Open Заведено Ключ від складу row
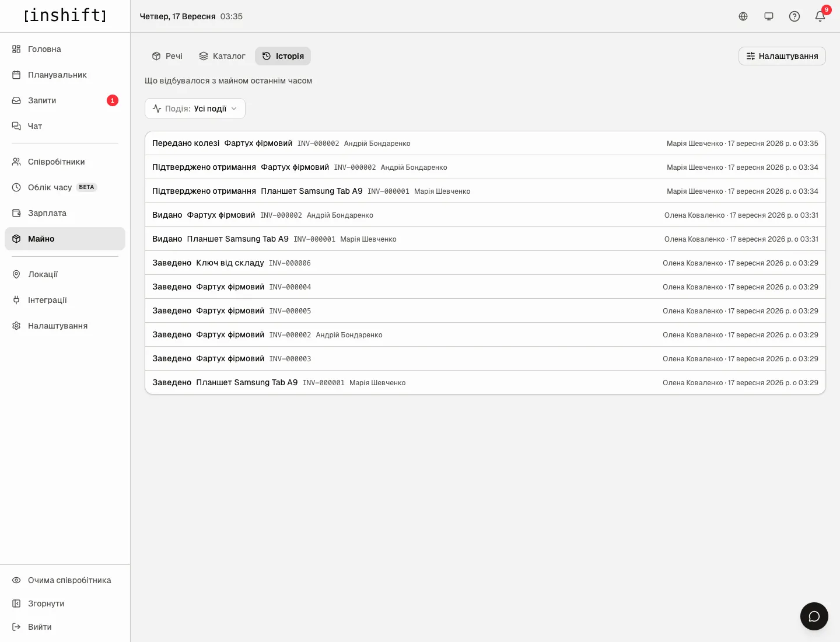Viewport: 840px width, 642px height. (x=485, y=263)
